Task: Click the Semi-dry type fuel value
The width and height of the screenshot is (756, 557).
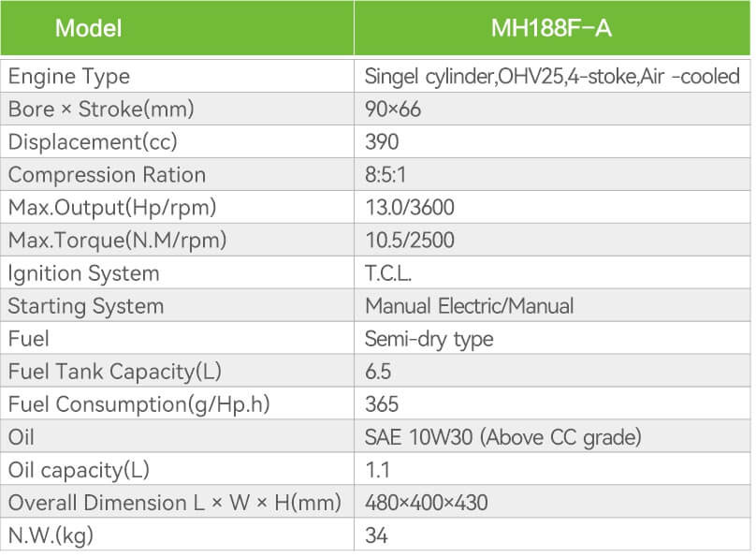Action: tap(429, 340)
